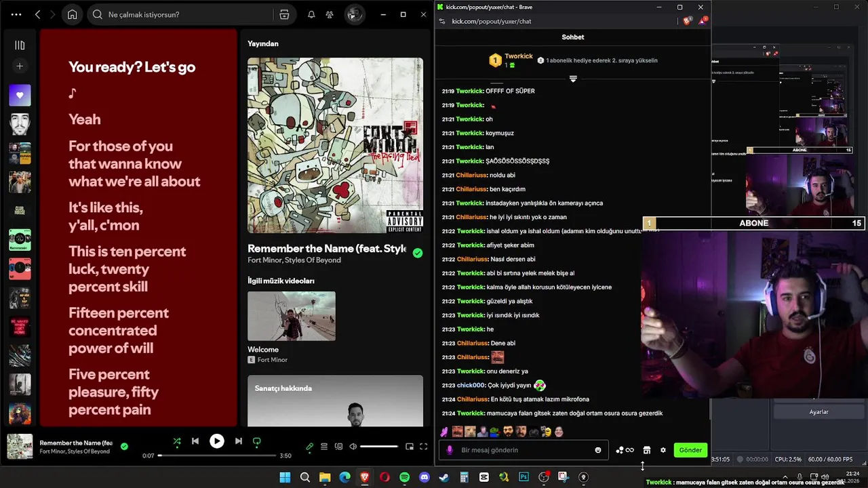The width and height of the screenshot is (868, 488).
Task: Toggle shuffle in Spotify player
Action: 176,441
